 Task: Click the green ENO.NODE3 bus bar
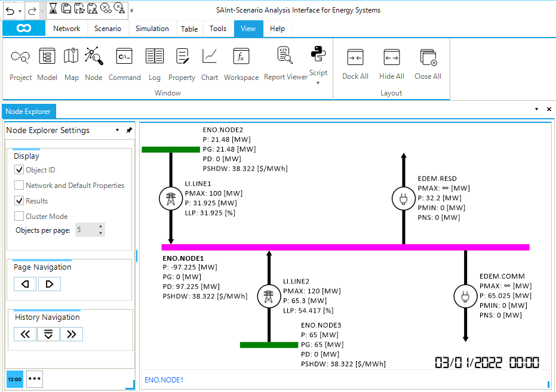coord(269,345)
